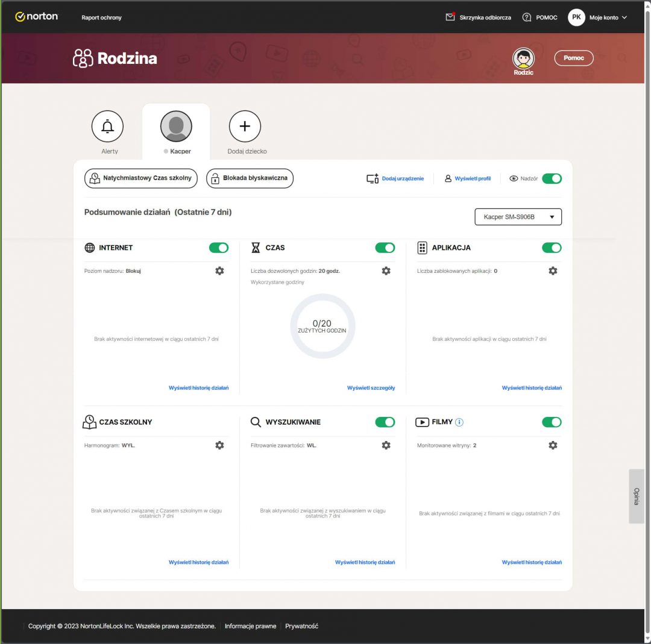Viewport: 651px width, 644px height.
Task: Click 'Liczba zablokowanych aplikacji: 0' text
Action: click(457, 271)
